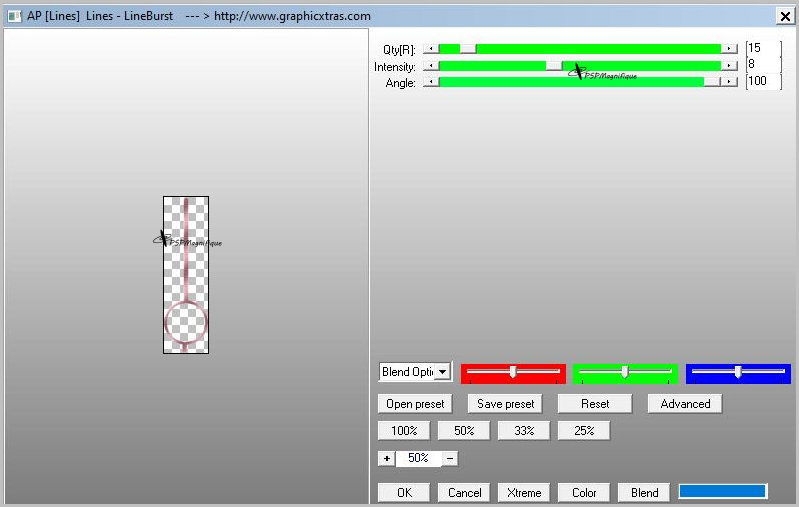Click Open preset button

coord(415,404)
